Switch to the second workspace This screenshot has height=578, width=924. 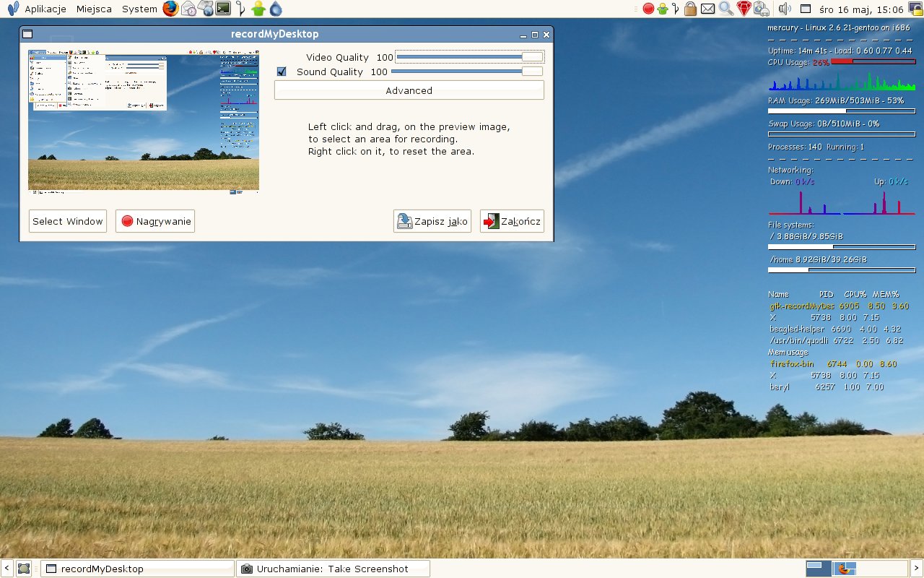tap(845, 569)
